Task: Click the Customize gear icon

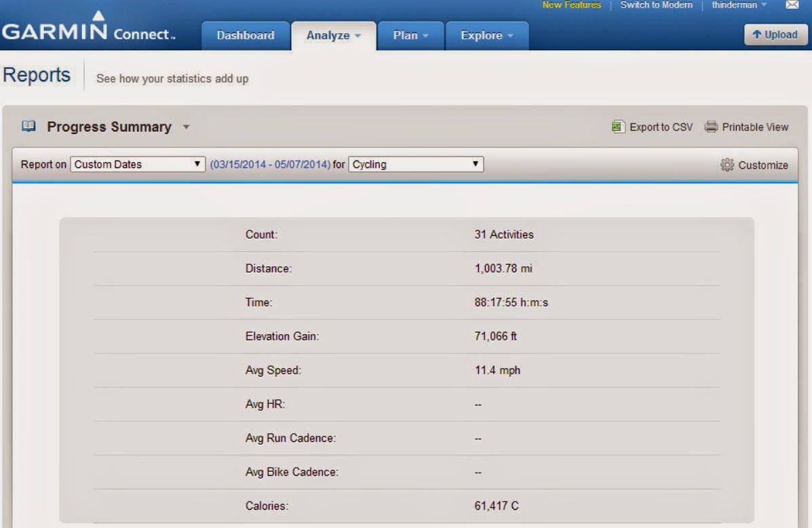Action: click(727, 165)
